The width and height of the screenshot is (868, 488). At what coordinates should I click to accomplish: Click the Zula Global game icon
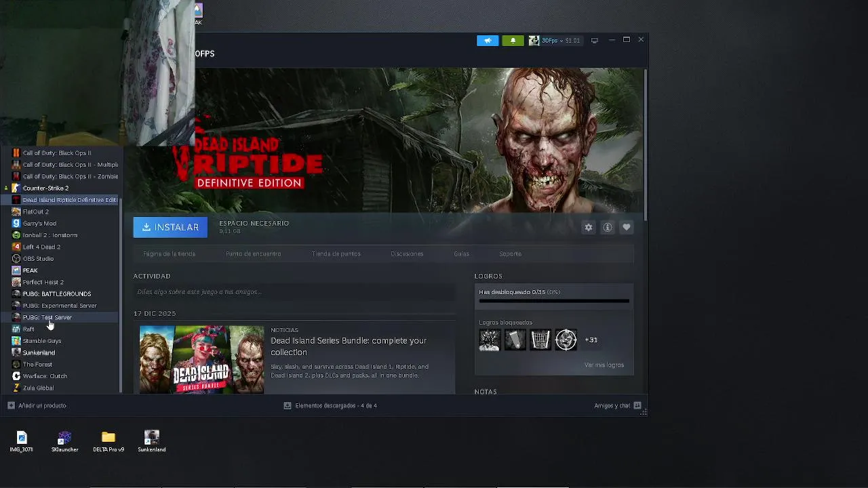pyautogui.click(x=16, y=388)
